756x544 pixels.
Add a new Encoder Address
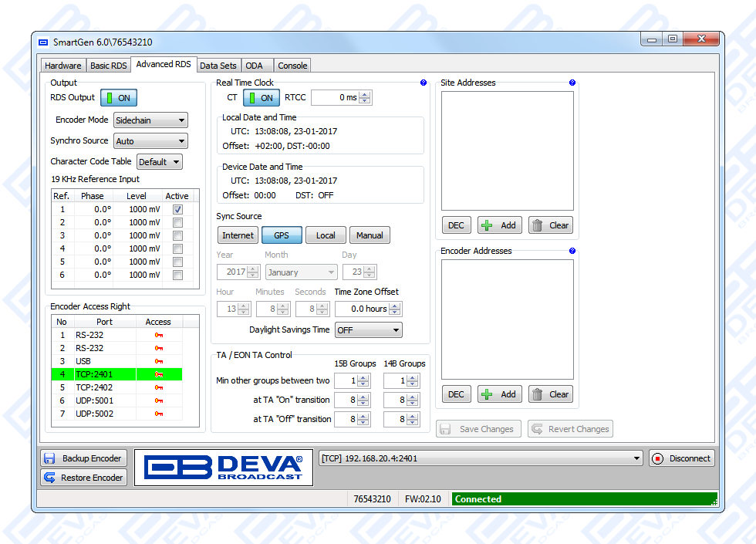click(x=498, y=394)
